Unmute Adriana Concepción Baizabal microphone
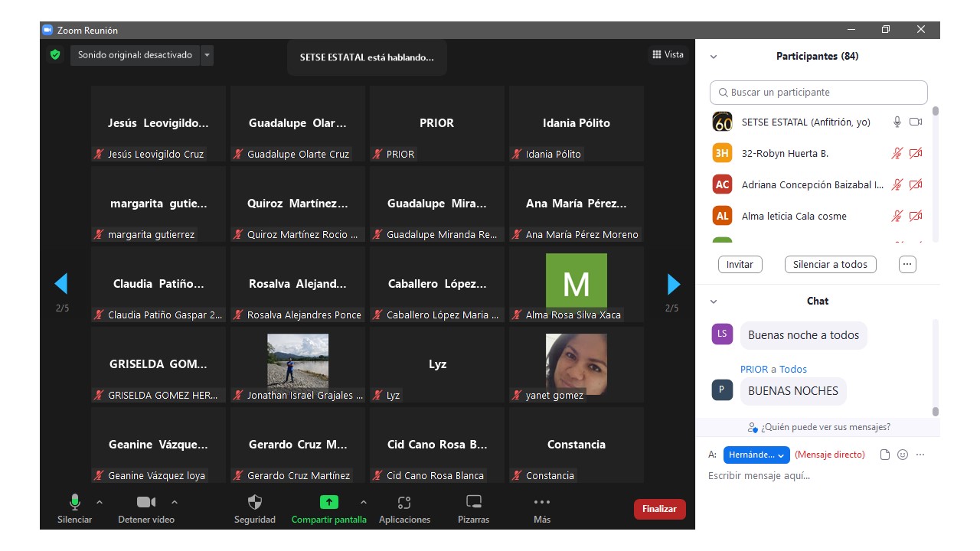This screenshot has height=551, width=980. (897, 184)
